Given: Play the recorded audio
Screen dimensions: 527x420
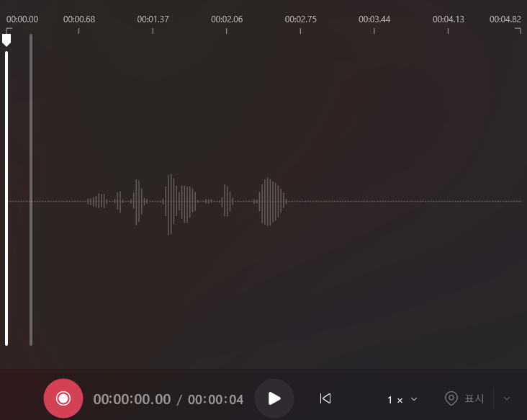Looking at the screenshot, I should pyautogui.click(x=274, y=398).
